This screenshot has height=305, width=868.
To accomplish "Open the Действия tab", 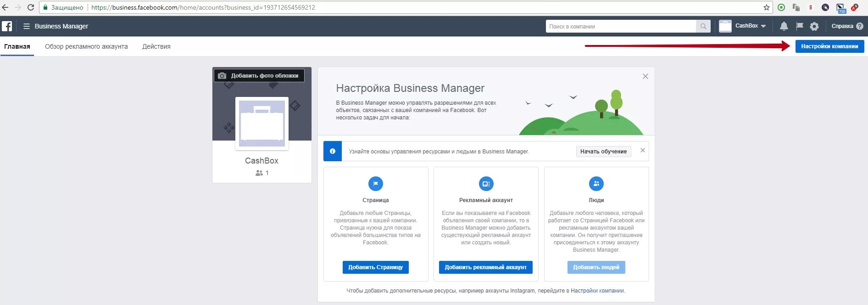I will coord(156,46).
